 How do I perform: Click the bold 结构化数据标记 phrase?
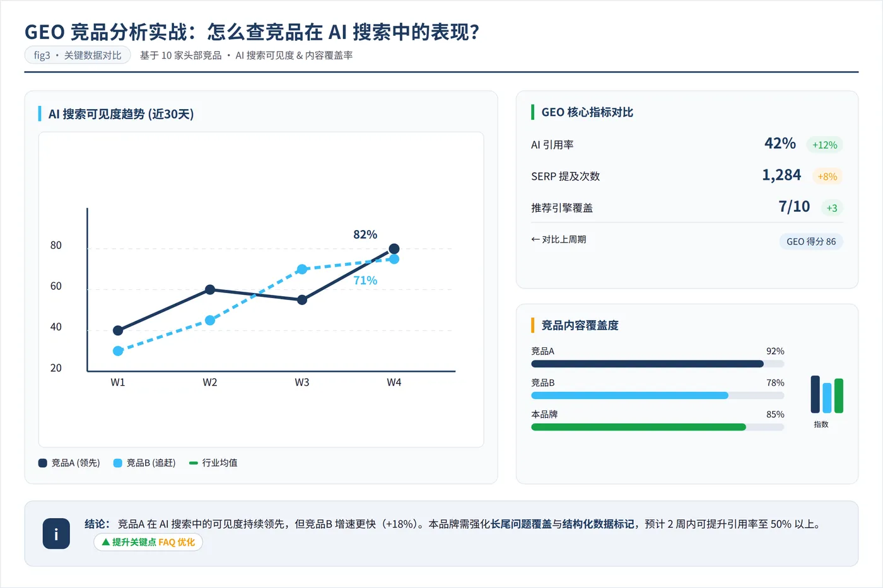click(599, 524)
